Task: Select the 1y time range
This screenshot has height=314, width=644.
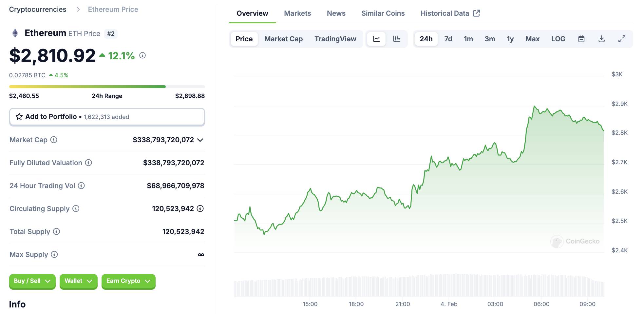Action: pos(510,39)
